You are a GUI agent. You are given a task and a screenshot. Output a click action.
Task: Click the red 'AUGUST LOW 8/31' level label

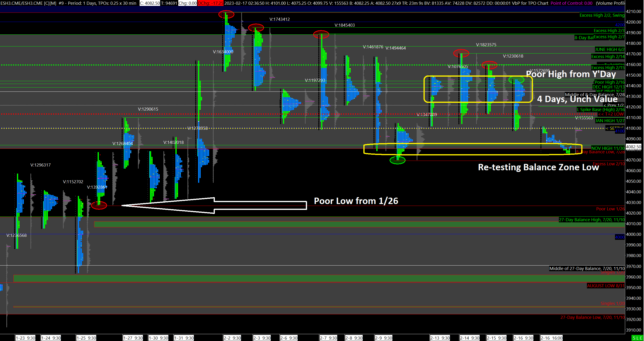pos(606,286)
